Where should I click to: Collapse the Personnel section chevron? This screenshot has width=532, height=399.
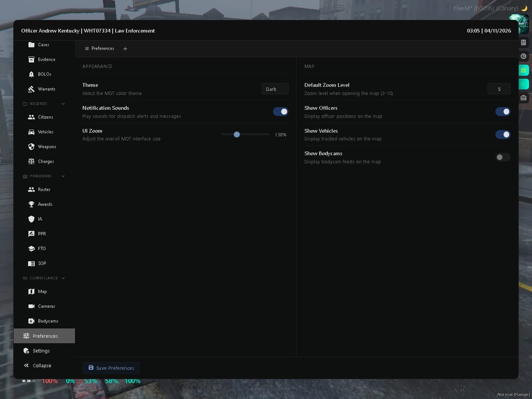pyautogui.click(x=63, y=176)
